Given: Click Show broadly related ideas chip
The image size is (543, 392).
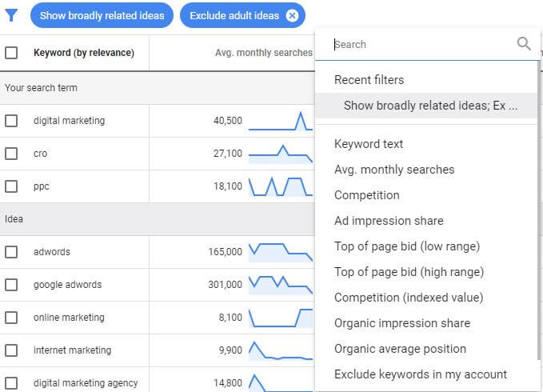Looking at the screenshot, I should (102, 15).
